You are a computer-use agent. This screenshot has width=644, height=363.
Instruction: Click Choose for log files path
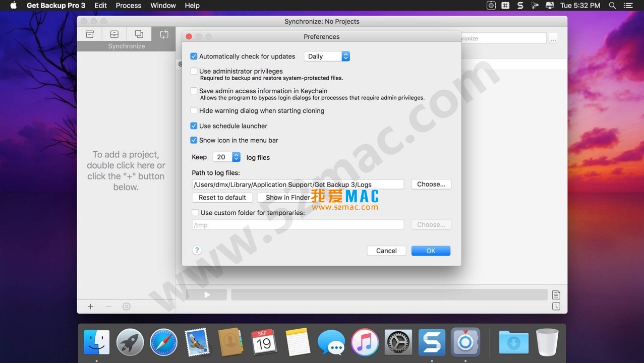tap(431, 184)
